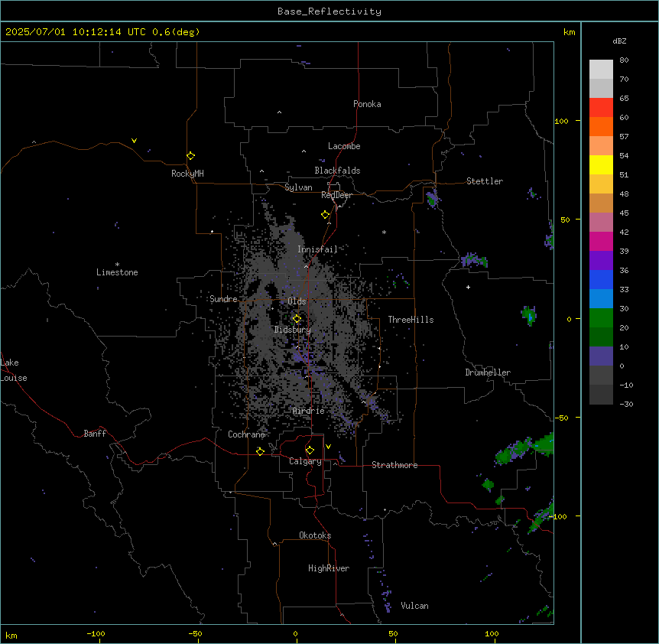This screenshot has height=644, width=659.
Task: Select the Sylvan label
Action: coord(298,187)
